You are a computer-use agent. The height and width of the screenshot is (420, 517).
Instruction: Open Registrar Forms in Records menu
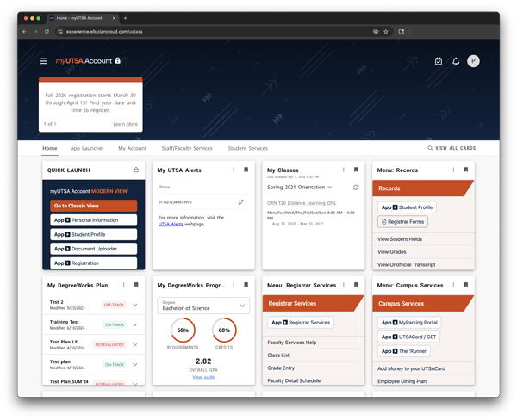coord(402,222)
